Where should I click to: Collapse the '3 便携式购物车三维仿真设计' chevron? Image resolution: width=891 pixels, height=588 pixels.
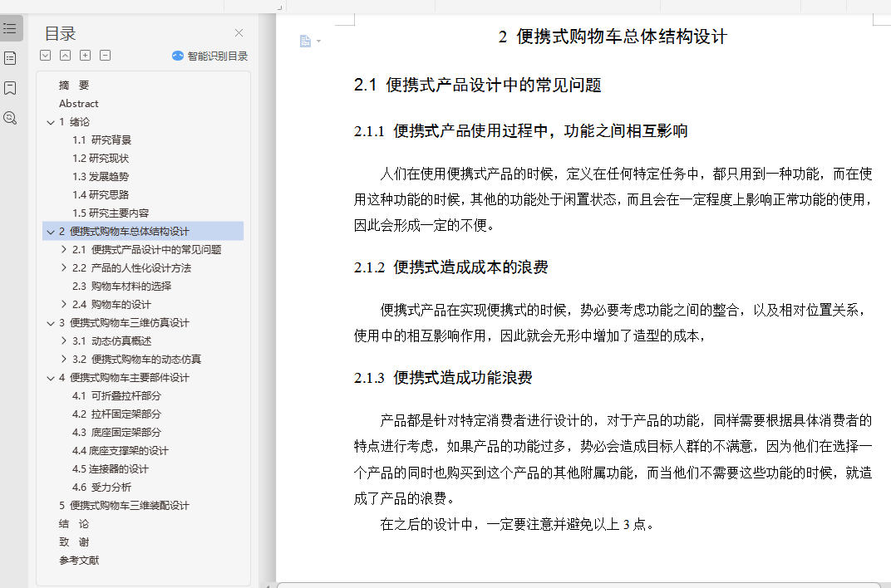51,323
